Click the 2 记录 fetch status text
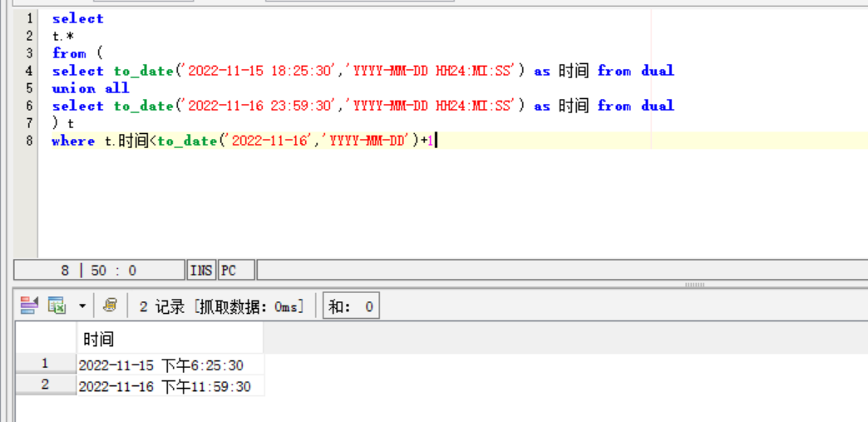 pos(221,306)
